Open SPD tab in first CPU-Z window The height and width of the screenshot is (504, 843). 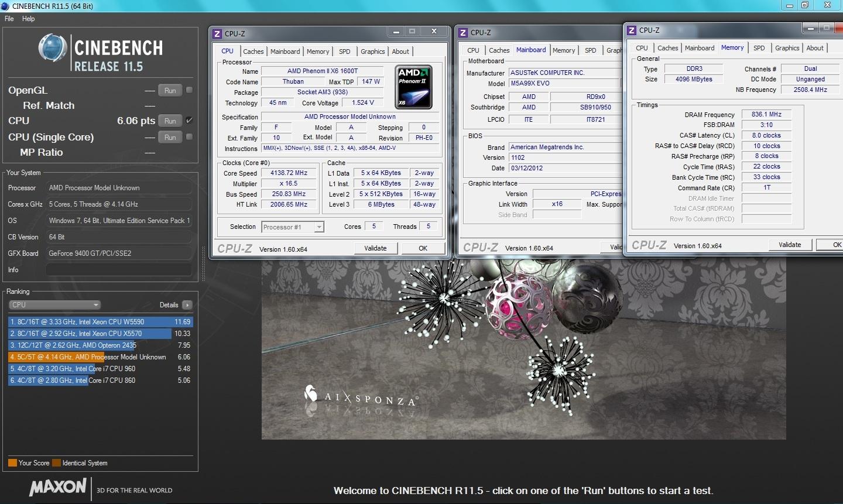click(345, 52)
